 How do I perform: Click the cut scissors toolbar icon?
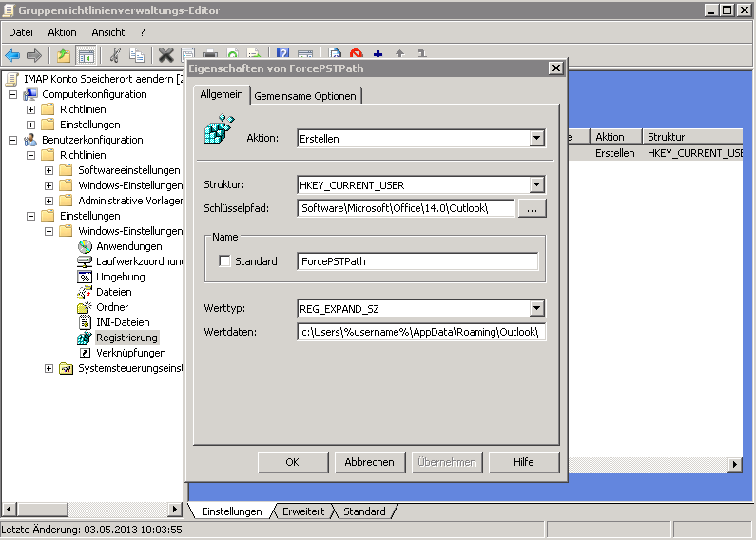(115, 55)
